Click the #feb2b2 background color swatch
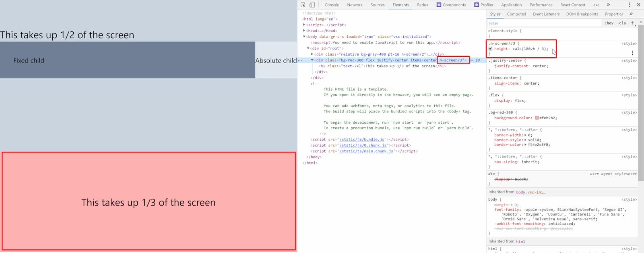Screen dimensions: 644x253 pyautogui.click(x=537, y=118)
